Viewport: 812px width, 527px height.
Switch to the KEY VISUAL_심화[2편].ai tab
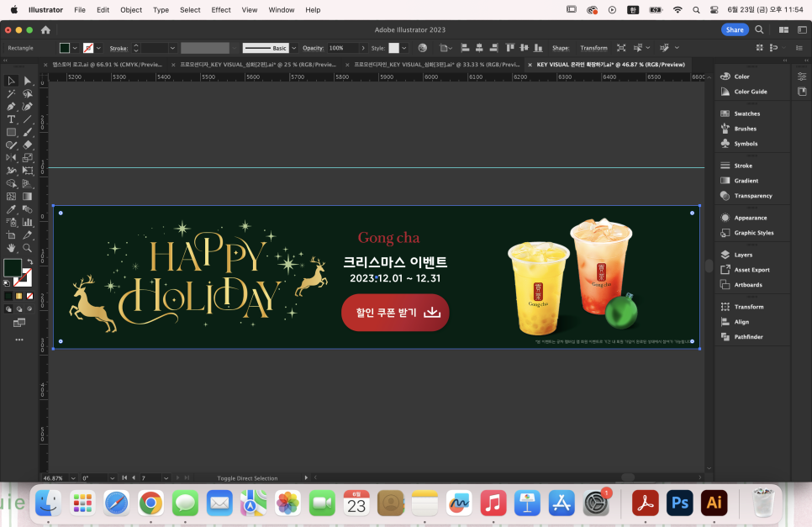[x=258, y=65]
